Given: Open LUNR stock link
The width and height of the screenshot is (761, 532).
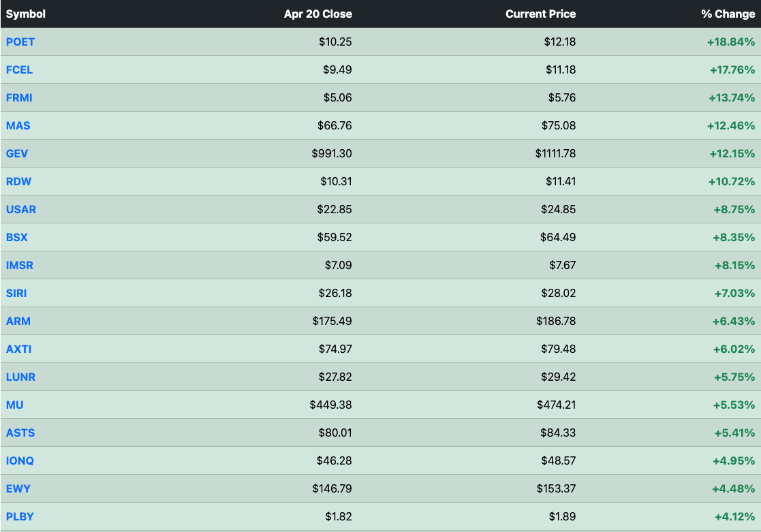Looking at the screenshot, I should tap(20, 377).
